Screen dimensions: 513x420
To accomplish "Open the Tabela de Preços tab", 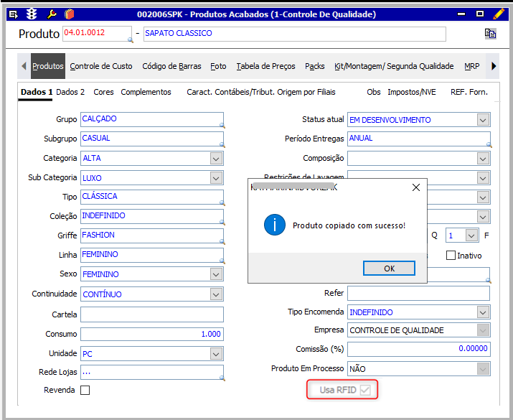I will (265, 66).
